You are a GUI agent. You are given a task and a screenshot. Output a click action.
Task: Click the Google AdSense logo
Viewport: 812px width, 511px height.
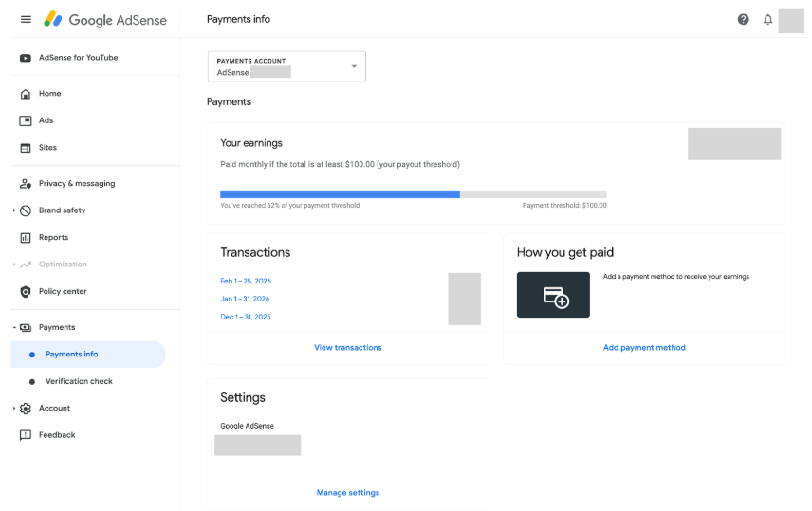point(105,20)
